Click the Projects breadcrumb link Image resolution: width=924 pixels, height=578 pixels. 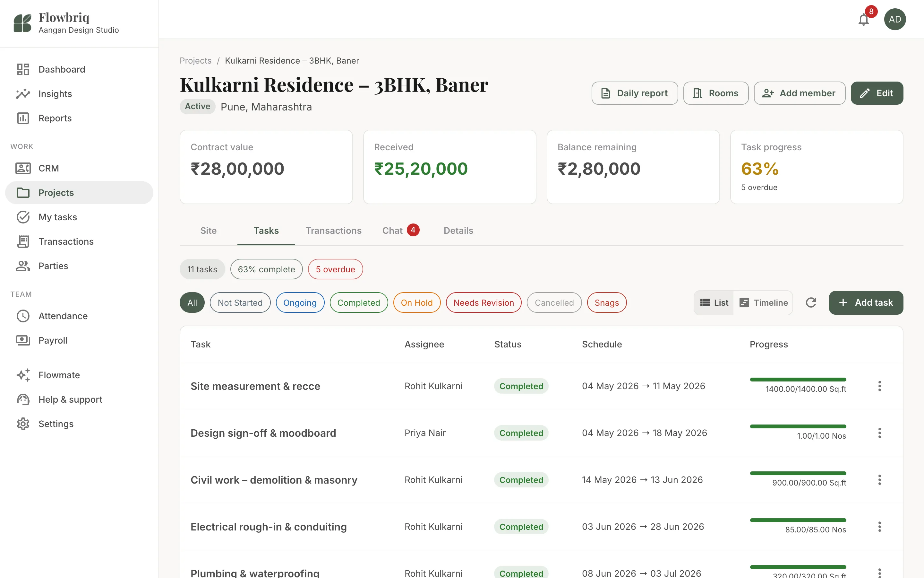(x=195, y=61)
